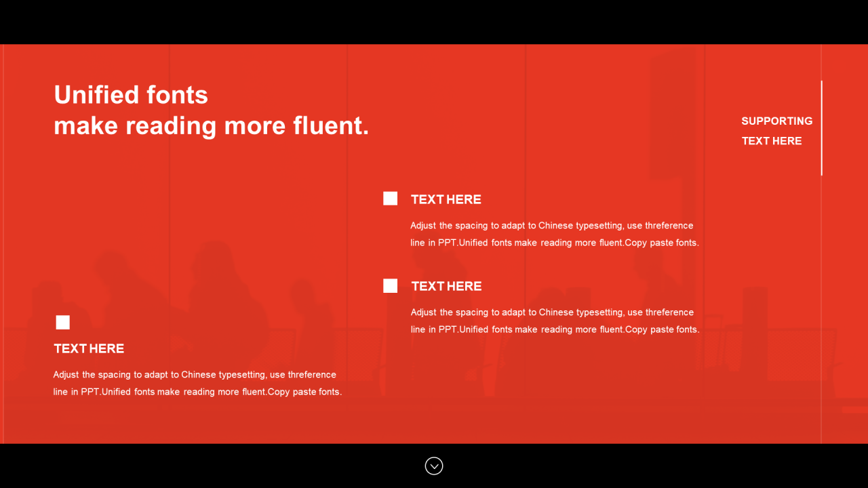Select the first right-column TEXT HERE heading
The height and width of the screenshot is (488, 868).
[x=446, y=199]
